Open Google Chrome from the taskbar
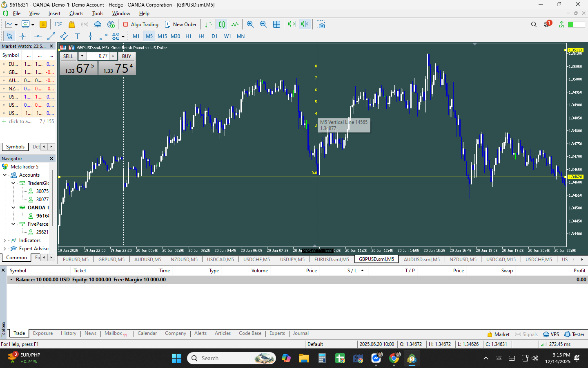Image resolution: width=588 pixels, height=368 pixels. (394, 358)
